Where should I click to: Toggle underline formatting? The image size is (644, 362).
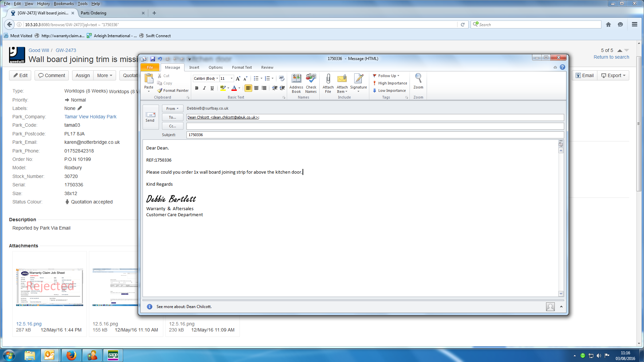point(212,88)
